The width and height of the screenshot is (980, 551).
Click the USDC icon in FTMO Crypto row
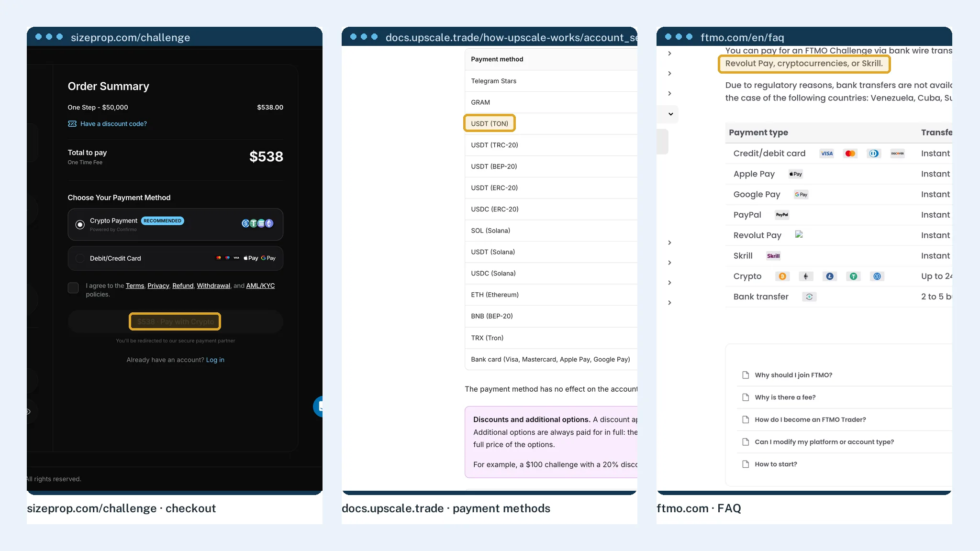(877, 276)
